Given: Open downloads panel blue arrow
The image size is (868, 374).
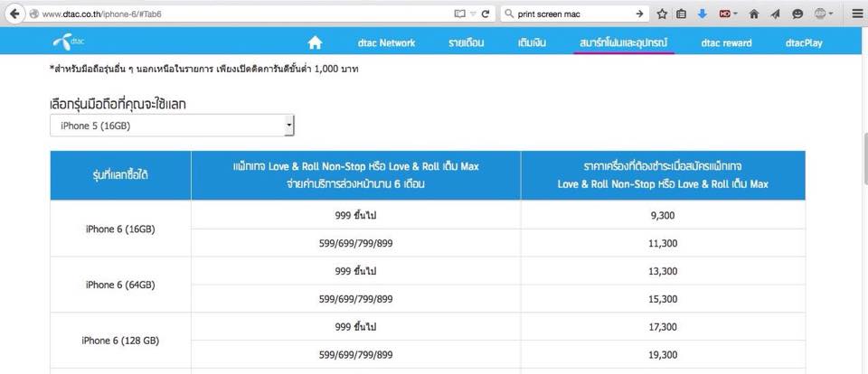Looking at the screenshot, I should click(703, 14).
